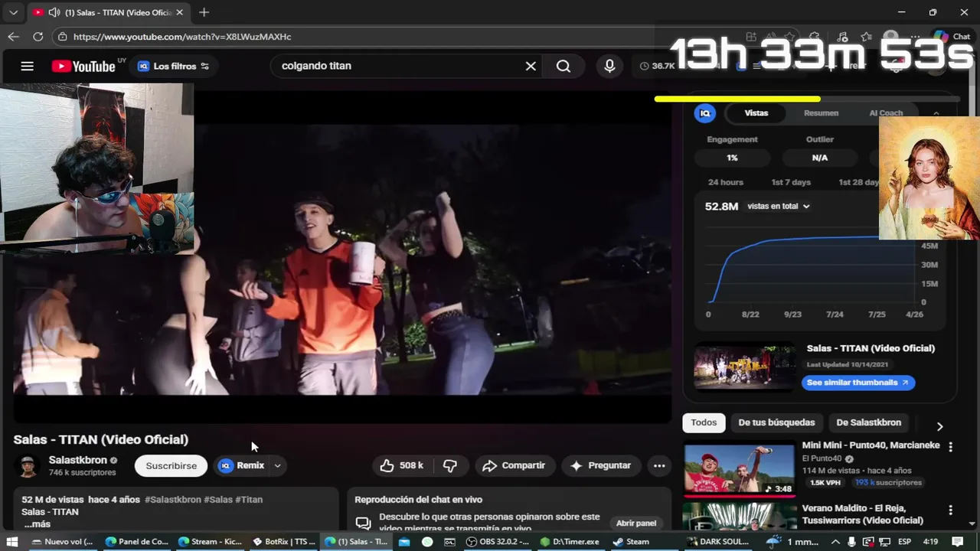Open the #Salastkbron hashtag link
Viewport: 980px width, 551px height.
(x=172, y=500)
